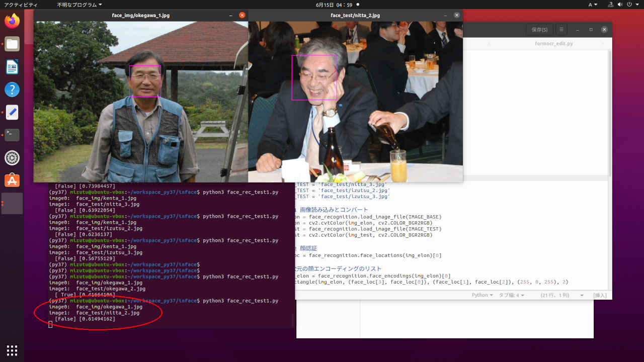Open the editor hamburger menu
The height and width of the screenshot is (362, 644).
pyautogui.click(x=562, y=30)
